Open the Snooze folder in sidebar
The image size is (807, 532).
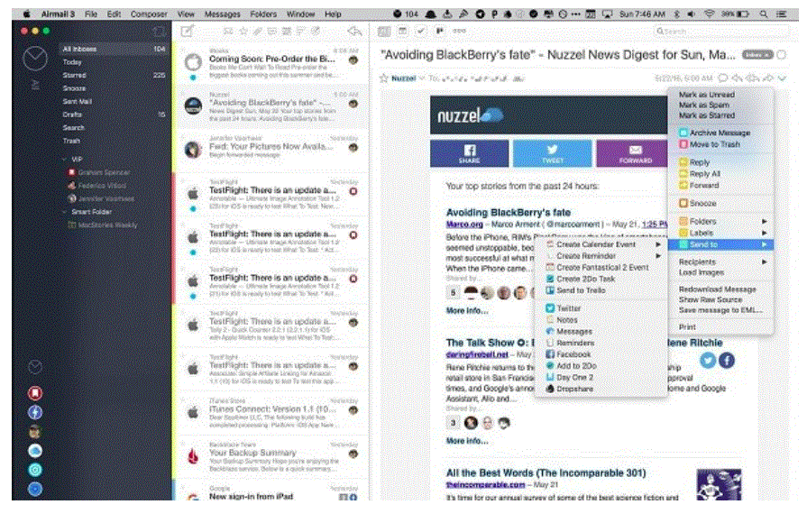pos(114,88)
